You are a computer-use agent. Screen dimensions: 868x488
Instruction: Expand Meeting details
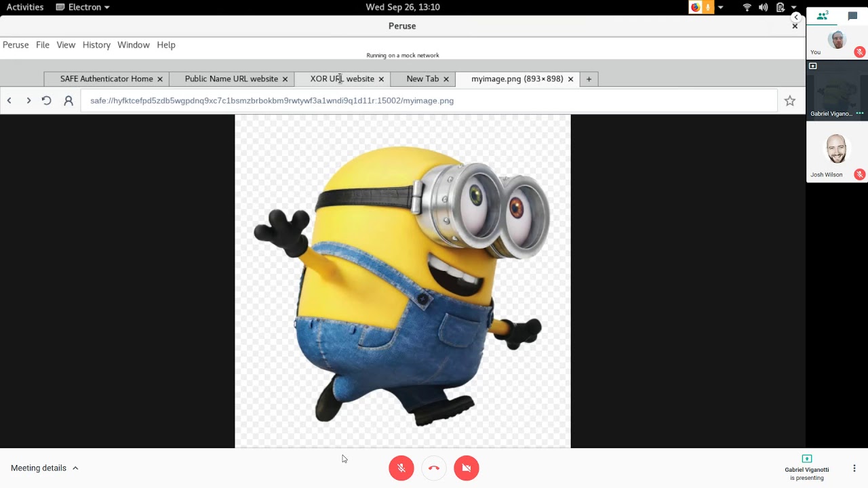pyautogui.click(x=45, y=468)
